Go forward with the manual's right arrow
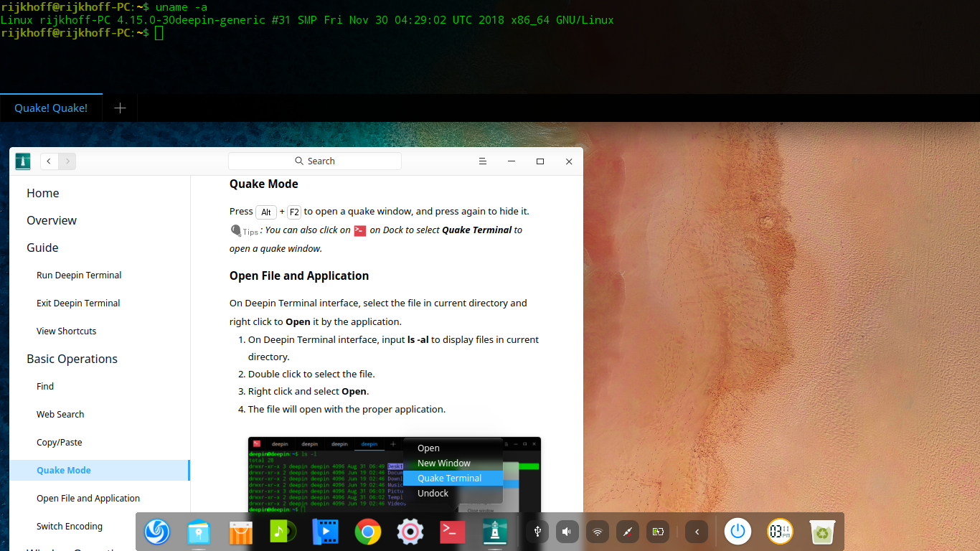Viewport: 980px width, 551px height. click(x=67, y=161)
